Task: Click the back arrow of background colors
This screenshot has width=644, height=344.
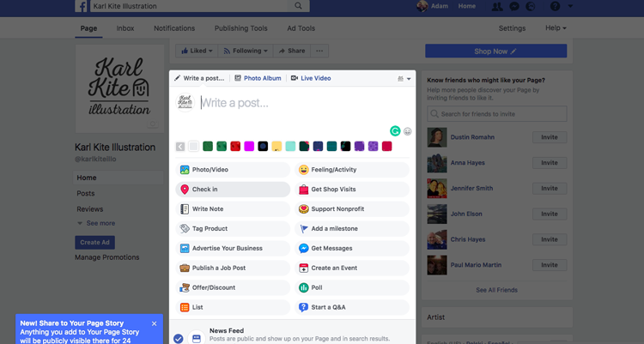Action: [180, 147]
